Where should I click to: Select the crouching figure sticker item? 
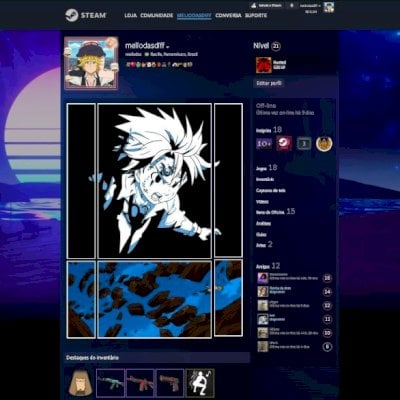[200, 383]
